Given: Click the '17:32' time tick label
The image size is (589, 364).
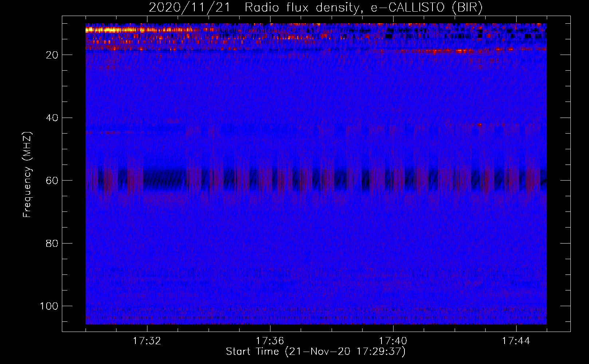Looking at the screenshot, I should coord(147,341).
